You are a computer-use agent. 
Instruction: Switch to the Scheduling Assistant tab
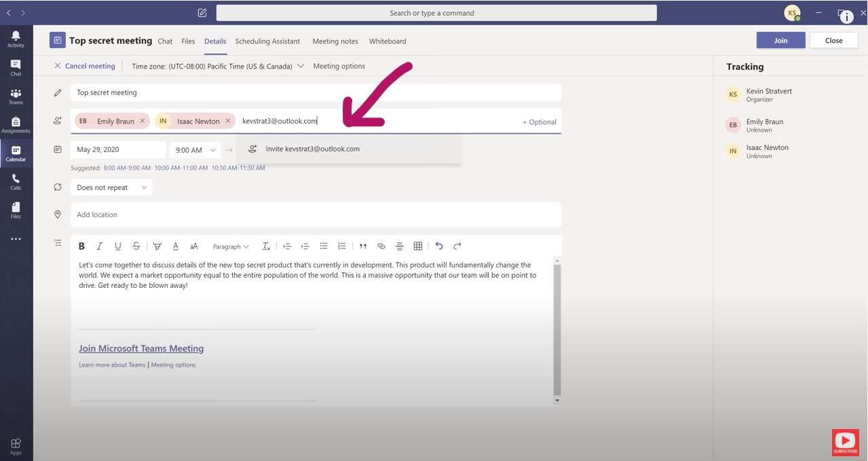(x=267, y=41)
